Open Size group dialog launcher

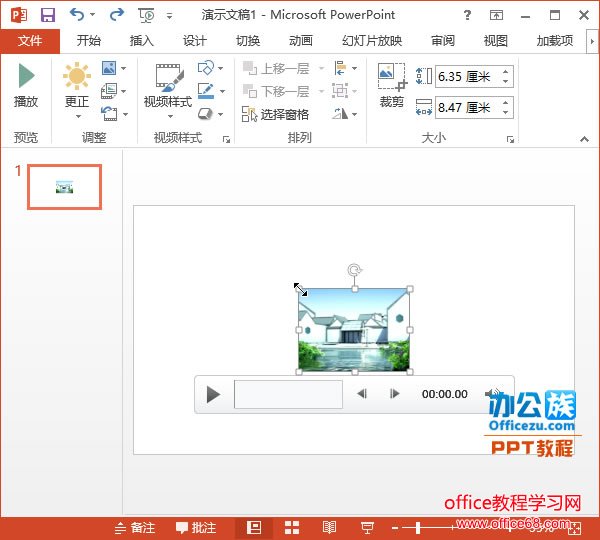click(x=510, y=139)
